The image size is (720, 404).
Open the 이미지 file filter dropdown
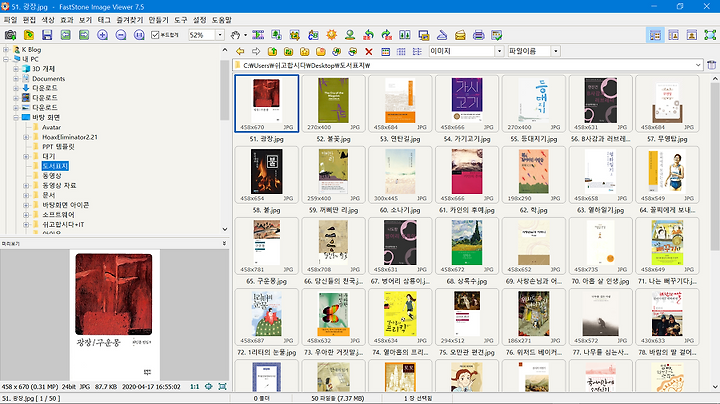500,51
